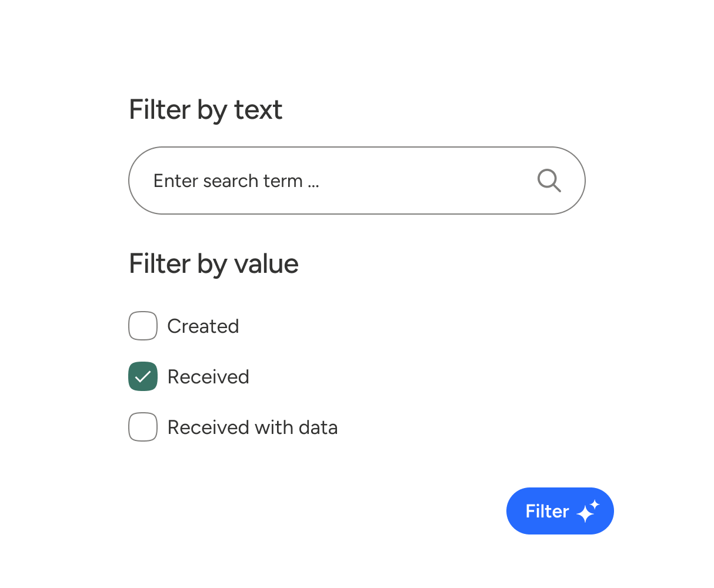Enable the Received with data checkbox
714x588 pixels.
click(x=143, y=427)
